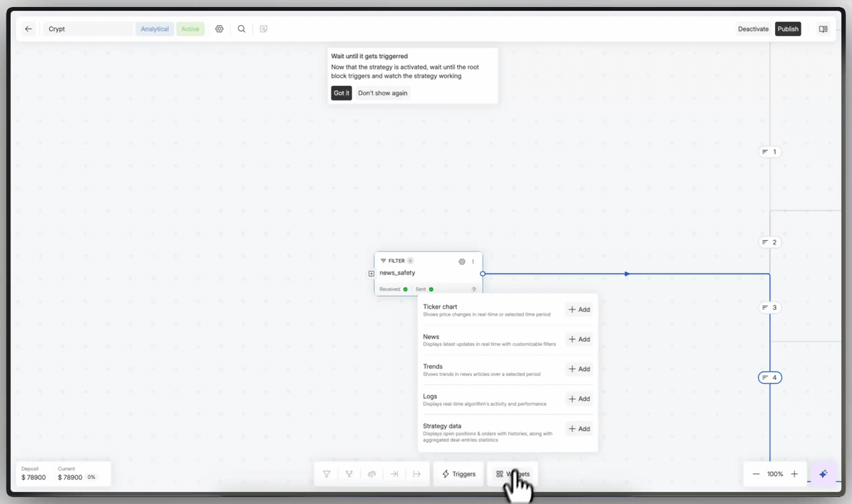Select the bar-to-arrow block icon in toolbar
Viewport: 852px width, 504px height.
[x=417, y=474]
